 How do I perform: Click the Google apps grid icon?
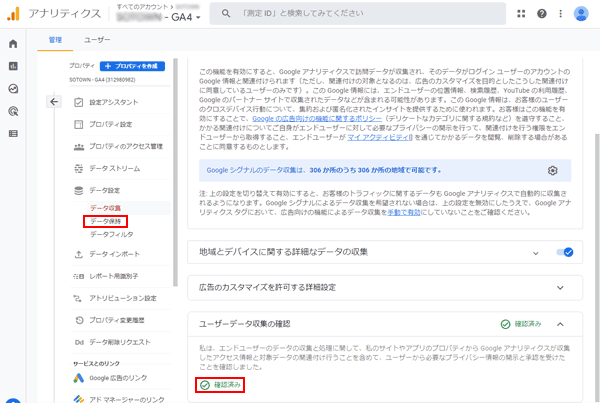click(x=521, y=14)
